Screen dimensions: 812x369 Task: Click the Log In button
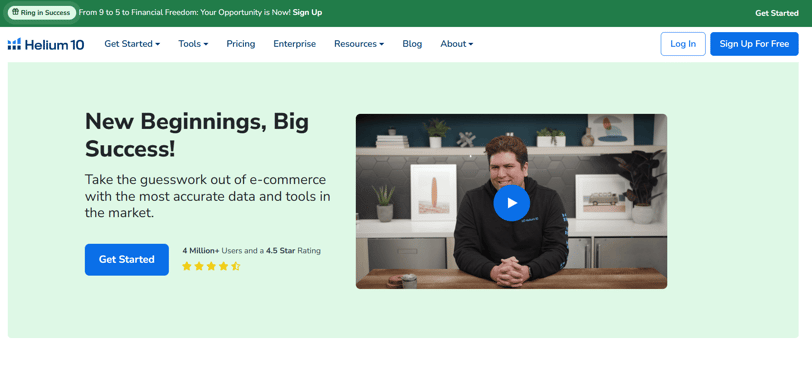tap(683, 44)
